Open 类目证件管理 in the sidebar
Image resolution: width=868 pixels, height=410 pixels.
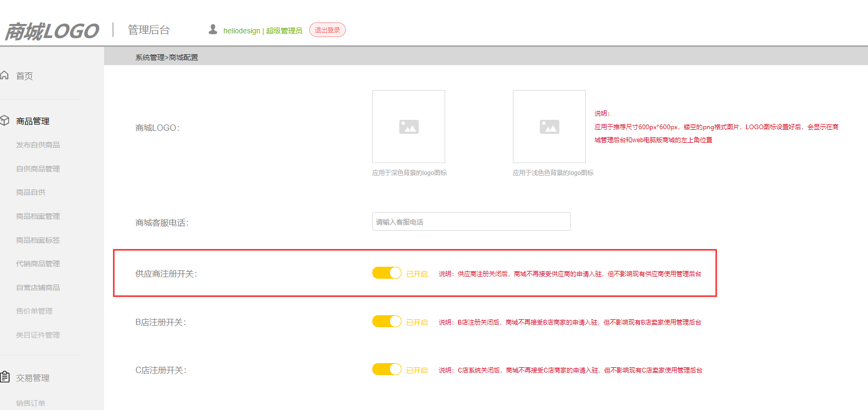[38, 335]
